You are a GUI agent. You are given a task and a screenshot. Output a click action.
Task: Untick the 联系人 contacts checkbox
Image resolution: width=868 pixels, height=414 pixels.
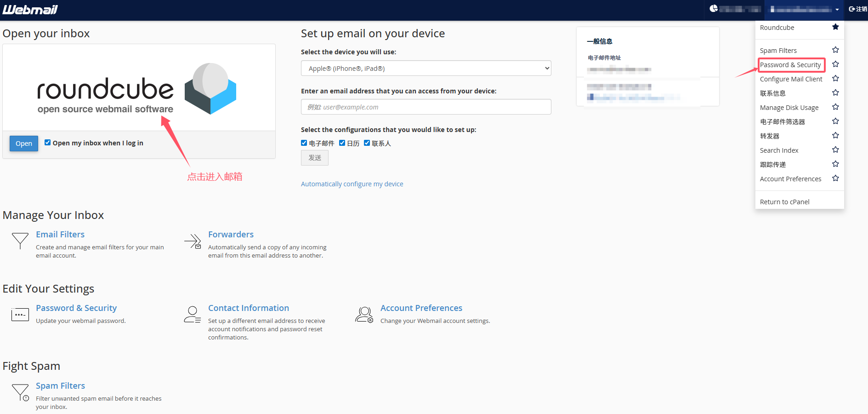[367, 143]
